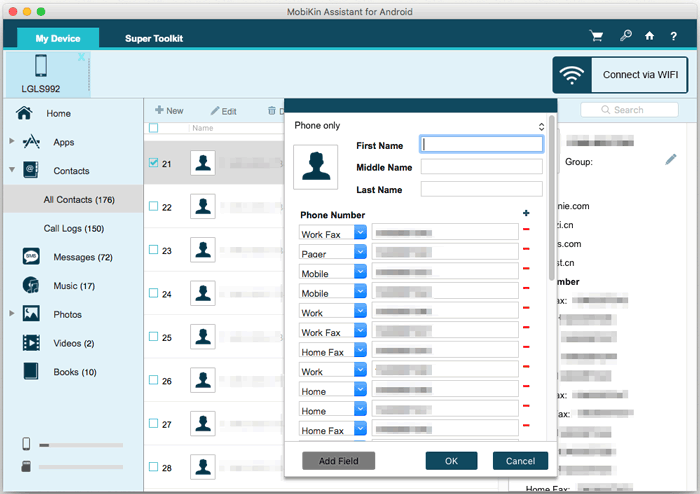
Task: Remove the Home Fax number row above Work
Action: (x=526, y=347)
